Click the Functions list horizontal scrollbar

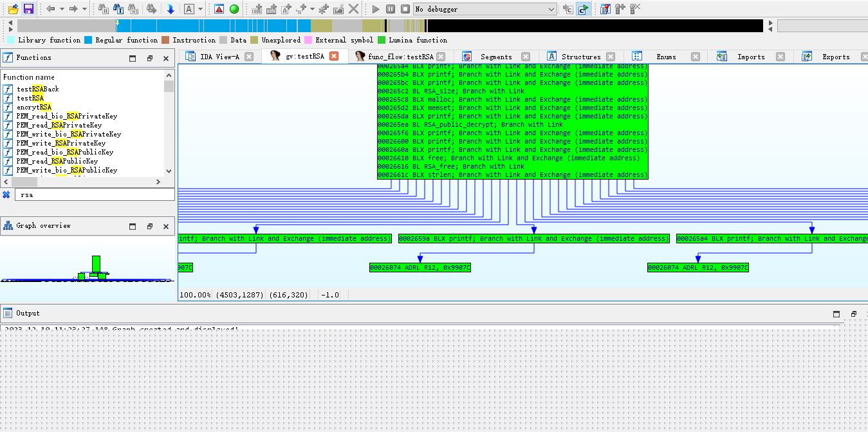pyautogui.click(x=82, y=182)
